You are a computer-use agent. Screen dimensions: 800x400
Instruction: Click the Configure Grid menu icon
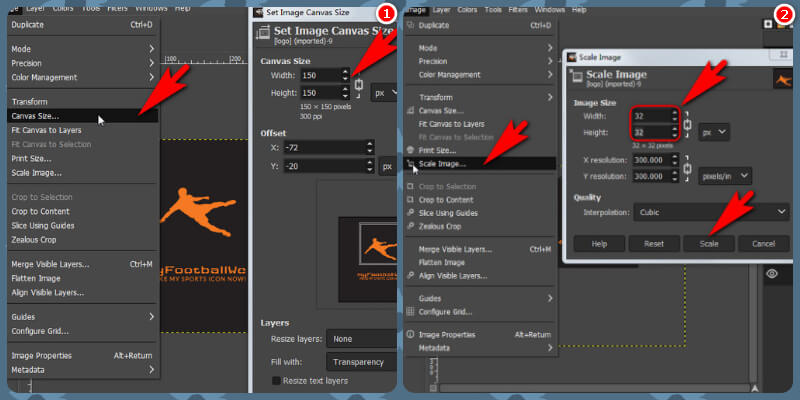[x=411, y=311]
